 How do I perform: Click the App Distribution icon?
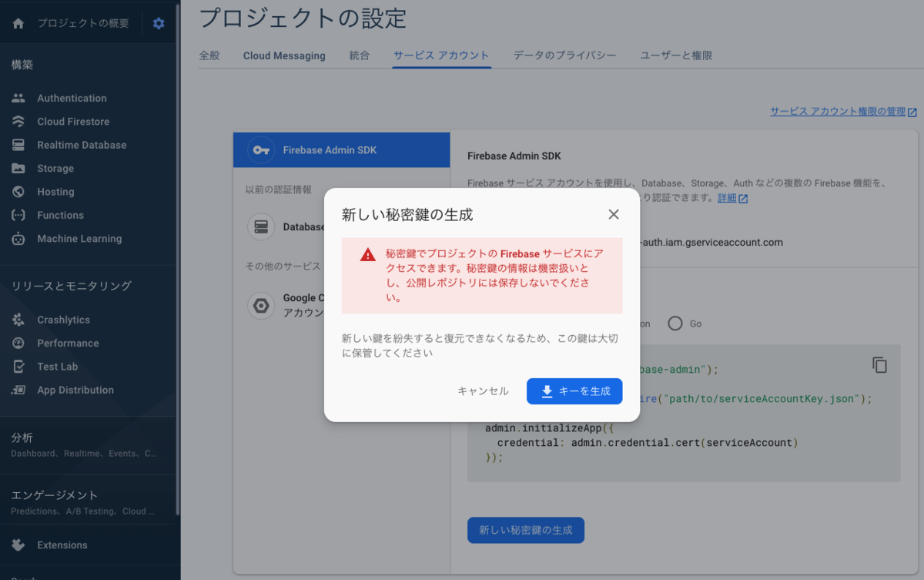tap(18, 390)
